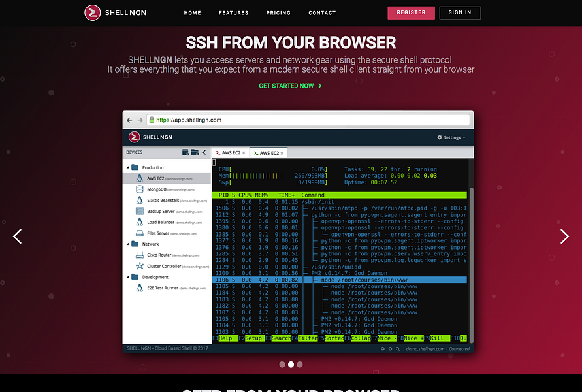The width and height of the screenshot is (582, 392).
Task: Click the Command column header in htop
Action: coord(312,195)
